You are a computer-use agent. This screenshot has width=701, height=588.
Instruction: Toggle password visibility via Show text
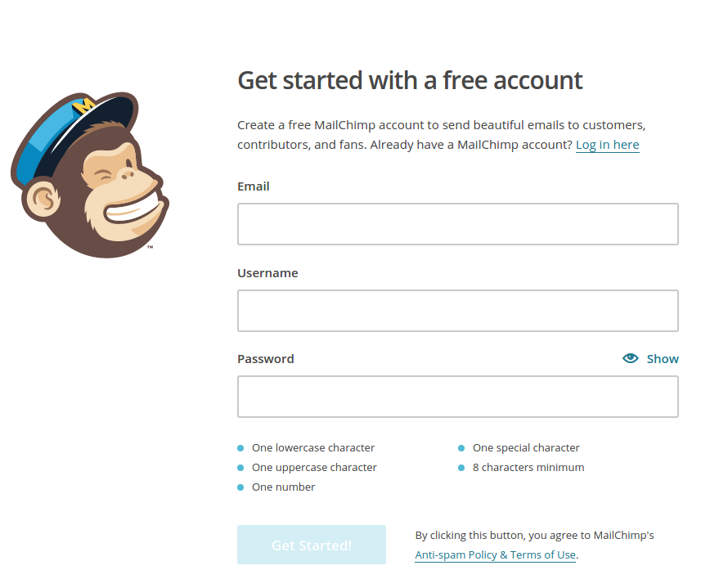(x=663, y=359)
